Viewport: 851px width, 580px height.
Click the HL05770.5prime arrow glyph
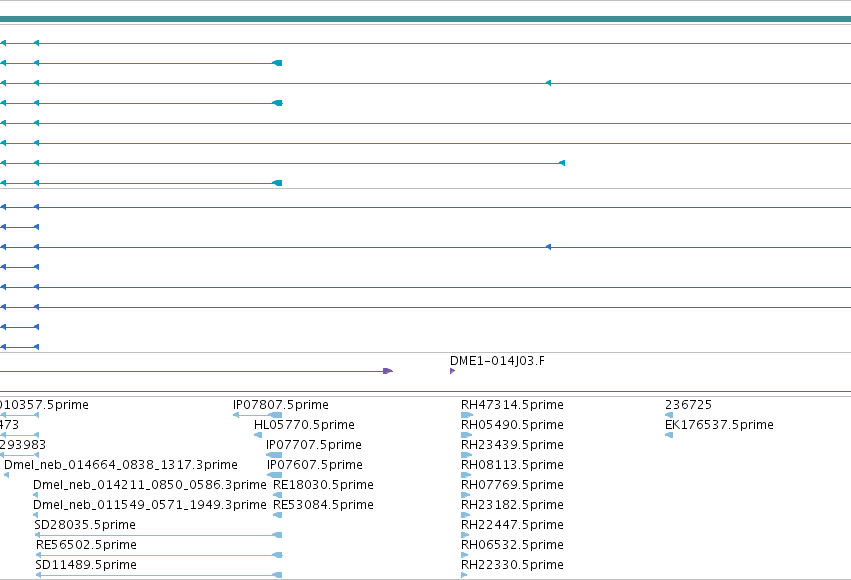pyautogui.click(x=258, y=435)
